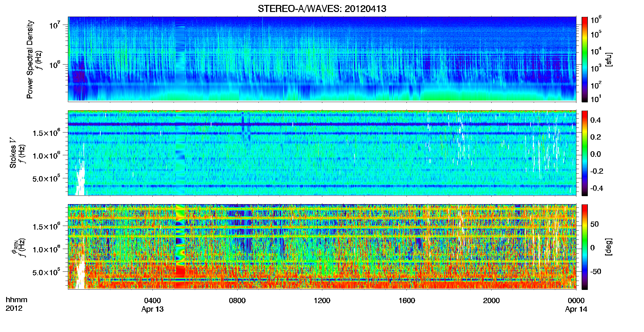This screenshot has width=644, height=332.
Task: Click the 0400 time axis label
Action: click(152, 301)
